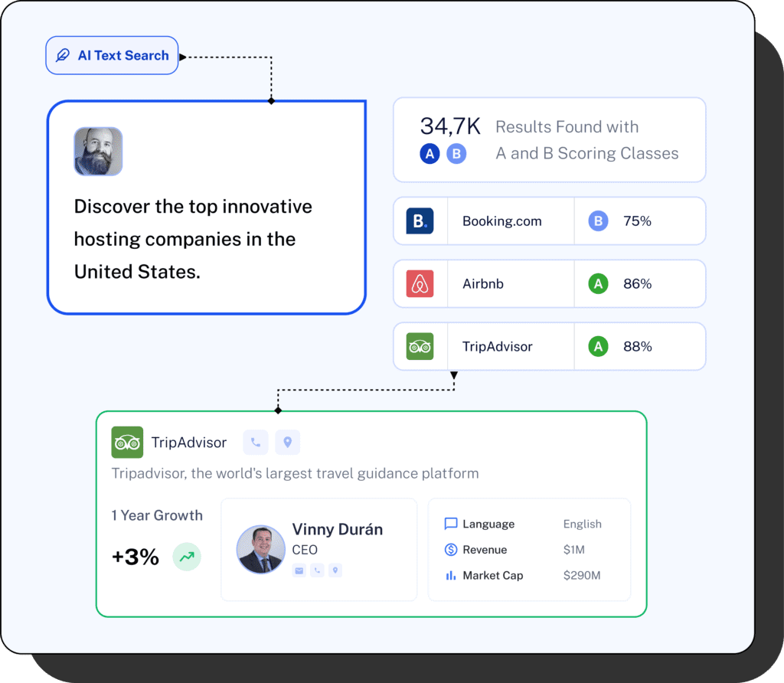Open Vinny Durán's profile photo
This screenshot has height=683, width=784.
260,549
